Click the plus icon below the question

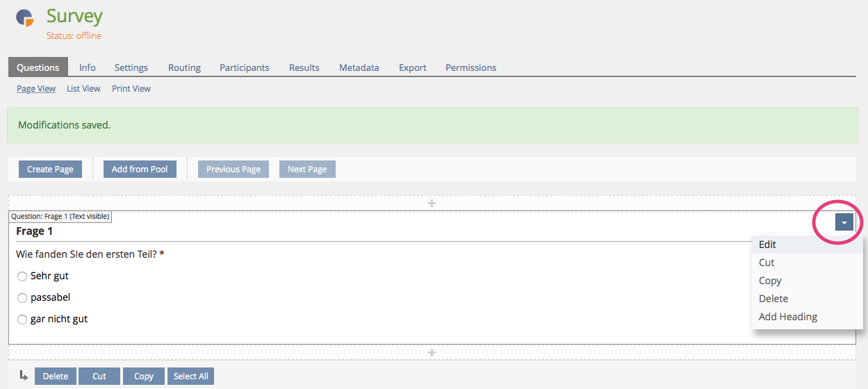pyautogui.click(x=432, y=353)
